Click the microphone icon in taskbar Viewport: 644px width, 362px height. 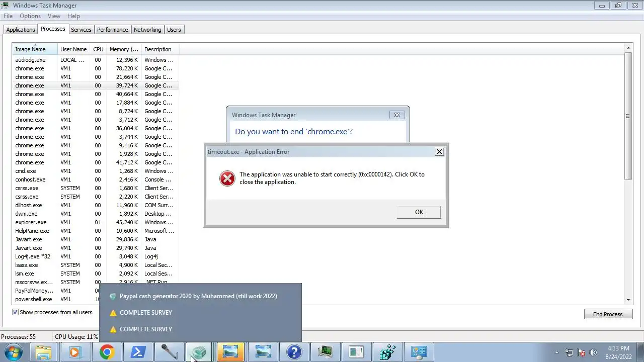tap(169, 352)
